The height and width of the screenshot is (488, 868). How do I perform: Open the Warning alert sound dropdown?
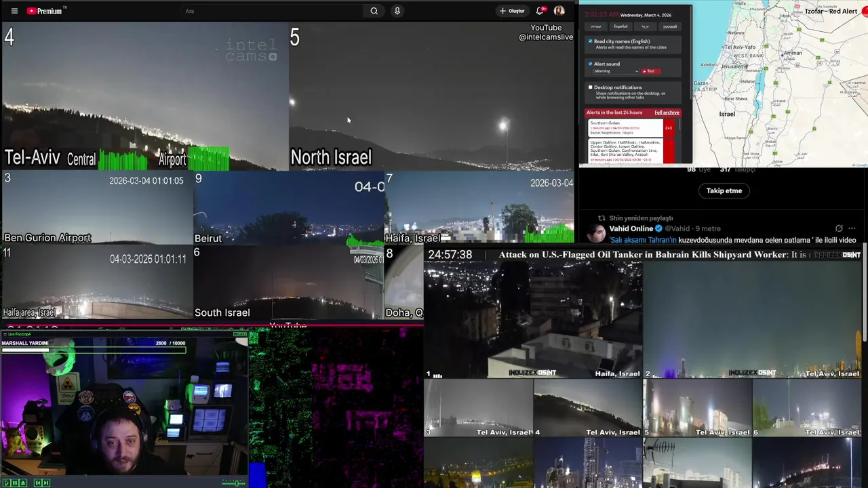[616, 71]
